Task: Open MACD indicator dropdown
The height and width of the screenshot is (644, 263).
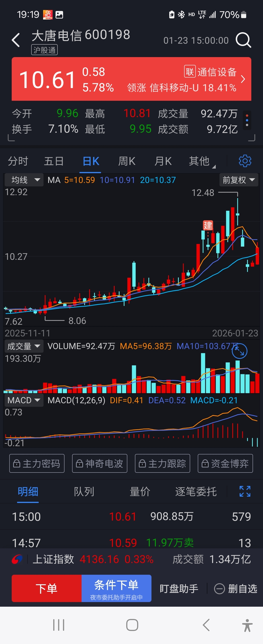Action: pyautogui.click(x=24, y=400)
